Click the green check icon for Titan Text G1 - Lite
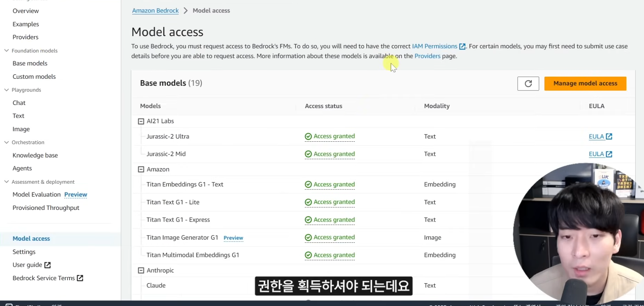 tap(308, 202)
